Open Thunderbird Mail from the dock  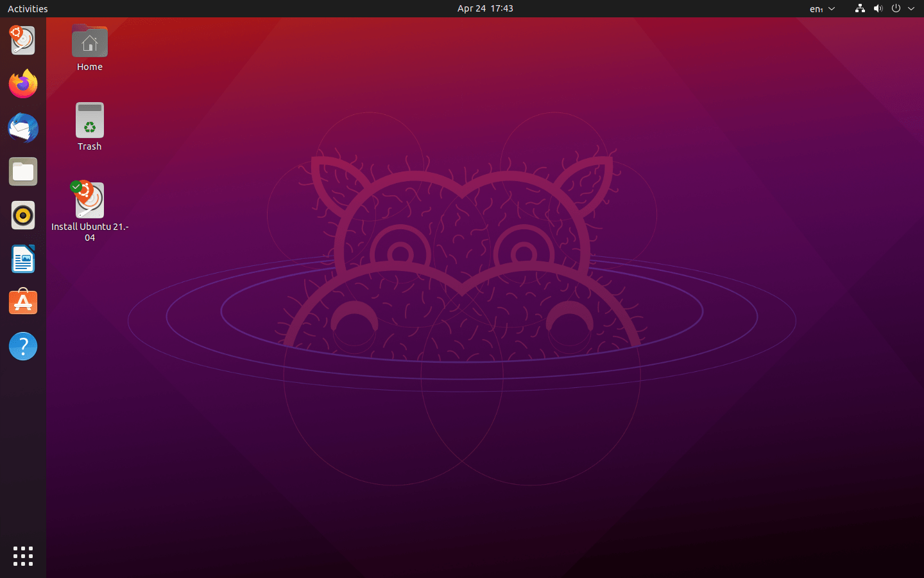pos(22,128)
